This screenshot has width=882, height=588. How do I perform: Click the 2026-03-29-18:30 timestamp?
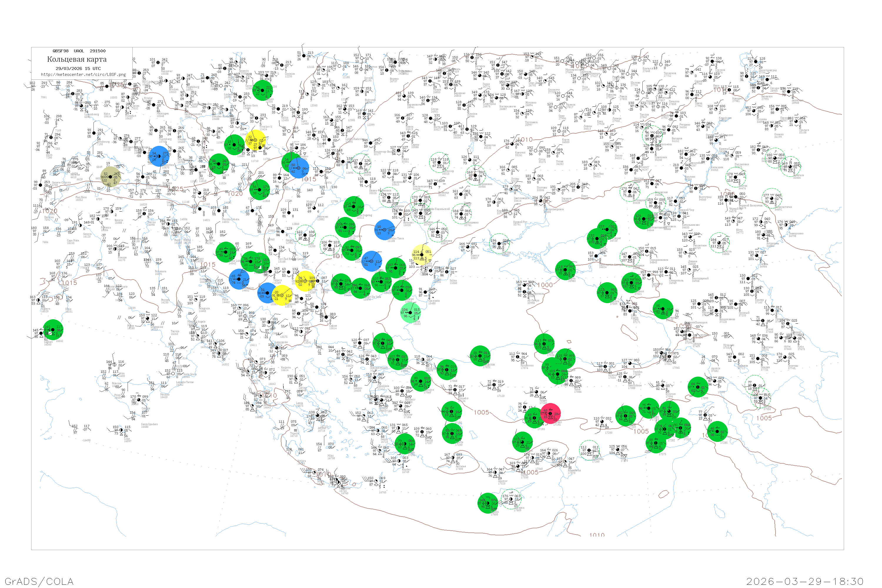tap(805, 581)
